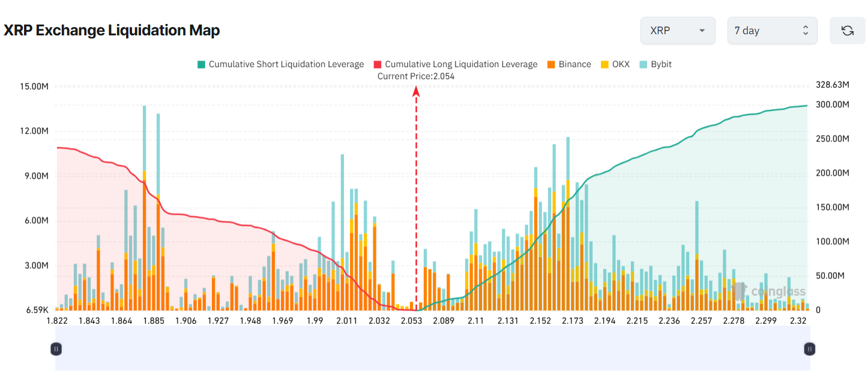Open the 7 day timeframe selector

772,30
